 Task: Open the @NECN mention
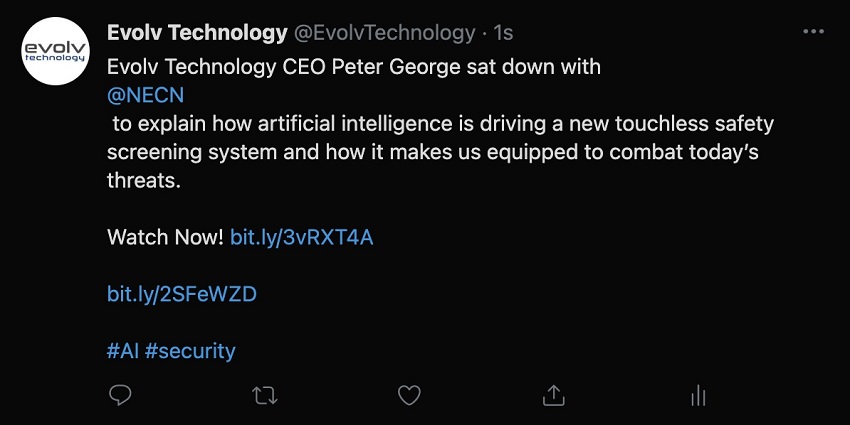(x=145, y=94)
